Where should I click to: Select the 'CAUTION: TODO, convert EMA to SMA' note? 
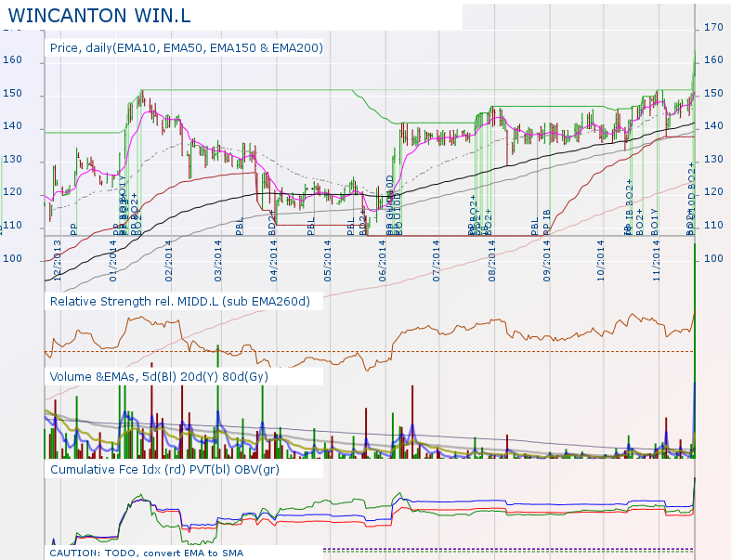(147, 553)
